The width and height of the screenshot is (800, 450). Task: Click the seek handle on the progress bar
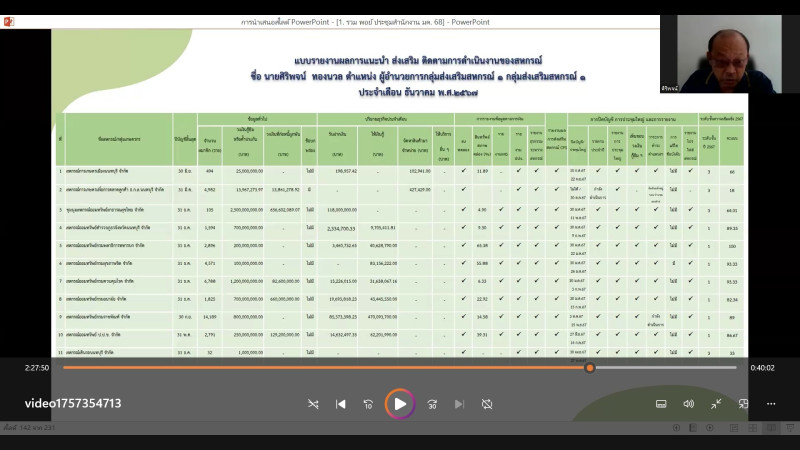point(590,367)
